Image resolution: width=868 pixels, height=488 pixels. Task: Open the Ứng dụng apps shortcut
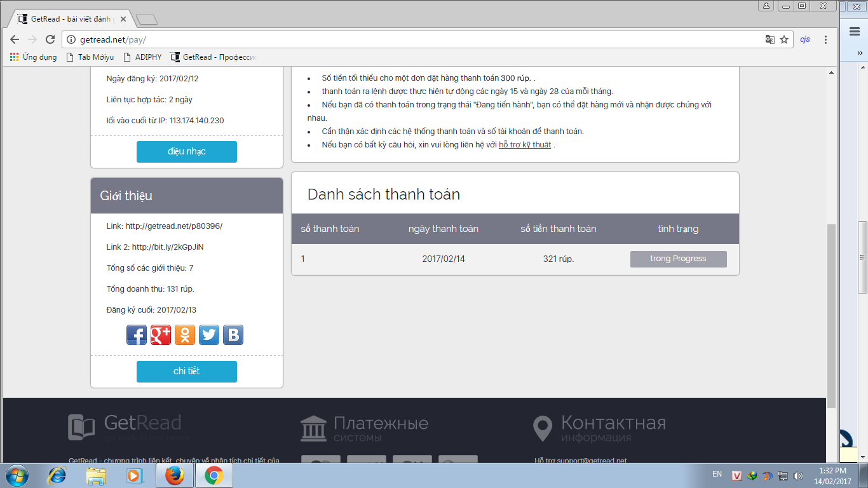click(x=33, y=57)
